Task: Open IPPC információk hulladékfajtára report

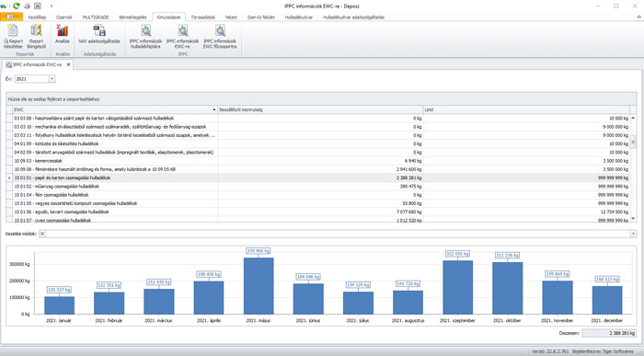Action: [x=145, y=36]
